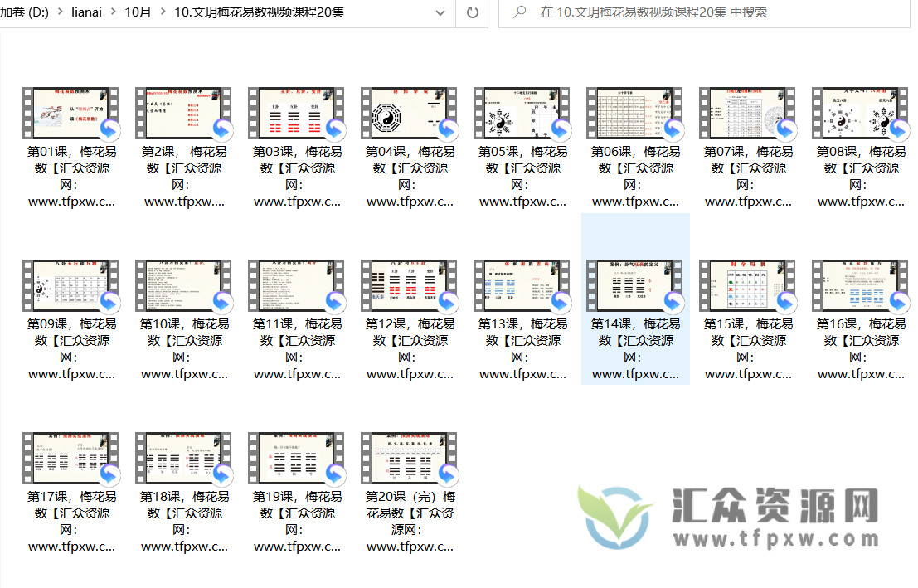
Task: Click the play overlay on 第20课 video
Action: (446, 474)
